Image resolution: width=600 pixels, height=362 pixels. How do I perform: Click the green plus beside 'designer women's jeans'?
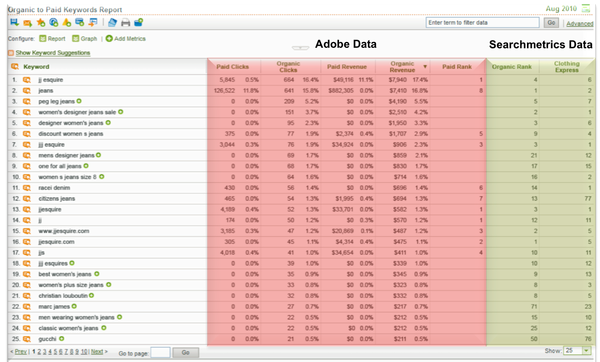(x=108, y=122)
